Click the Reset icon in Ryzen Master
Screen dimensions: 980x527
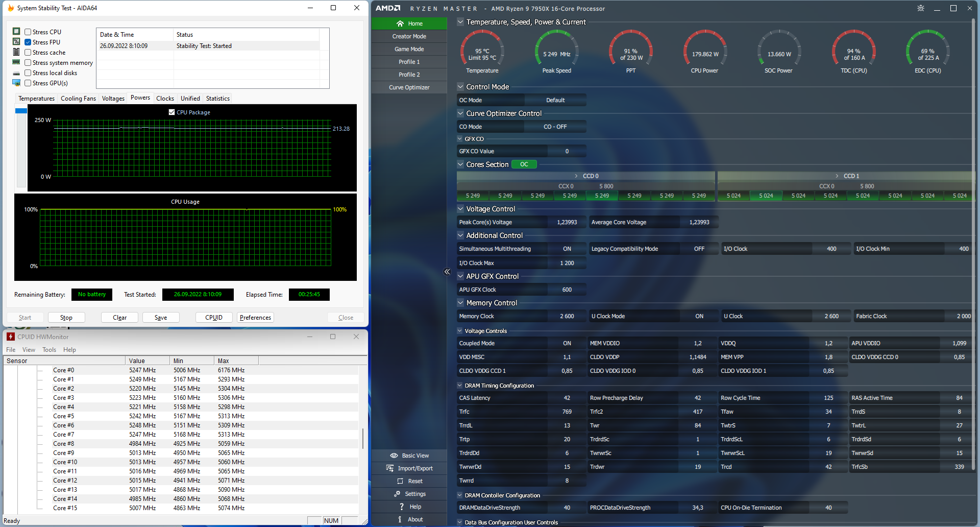(401, 481)
